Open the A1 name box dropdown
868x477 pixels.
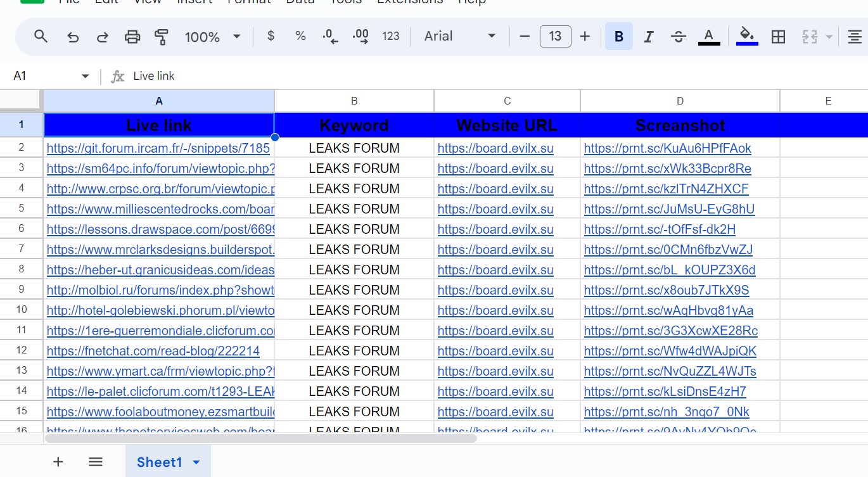pyautogui.click(x=86, y=76)
